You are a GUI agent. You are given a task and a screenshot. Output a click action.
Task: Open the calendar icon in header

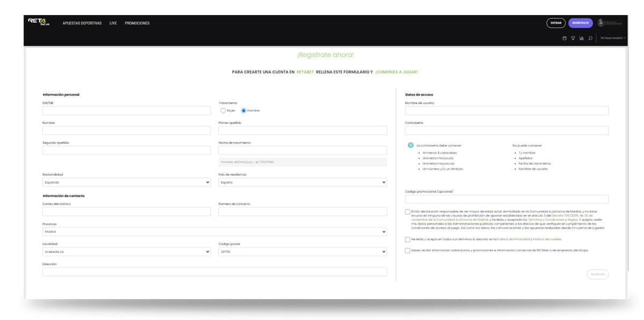coord(565,38)
